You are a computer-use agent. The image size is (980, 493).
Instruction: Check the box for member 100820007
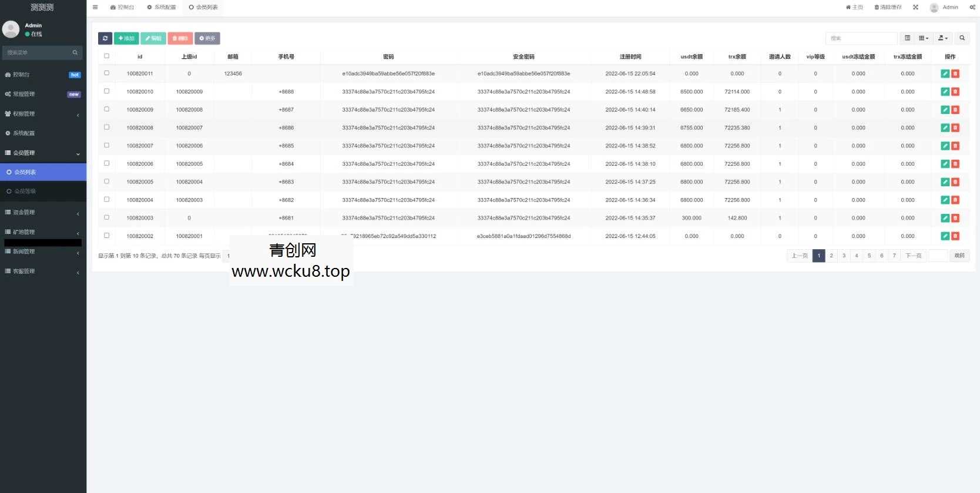pos(106,145)
